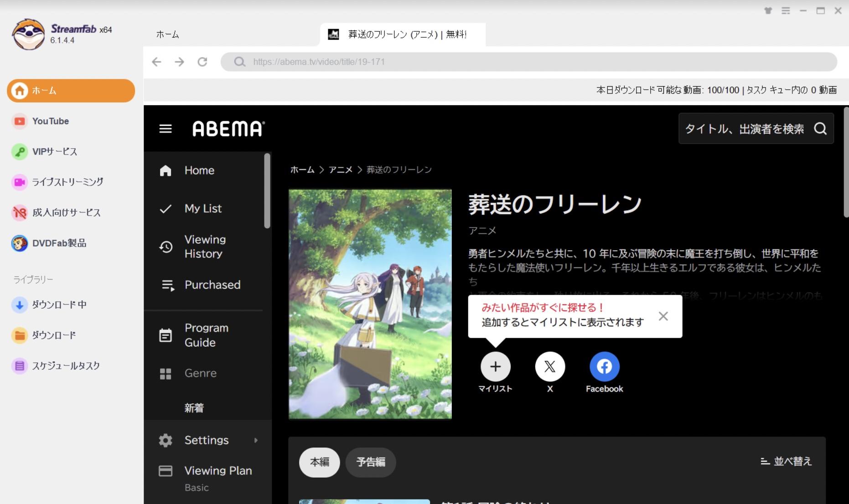
Task: Click the ABEMA logo
Action: tap(228, 129)
